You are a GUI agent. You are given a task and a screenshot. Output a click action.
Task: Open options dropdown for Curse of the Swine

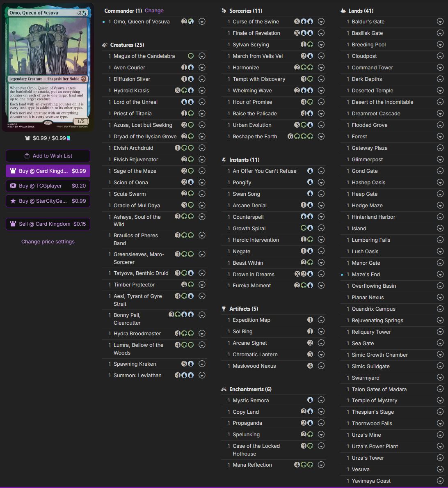click(x=321, y=21)
